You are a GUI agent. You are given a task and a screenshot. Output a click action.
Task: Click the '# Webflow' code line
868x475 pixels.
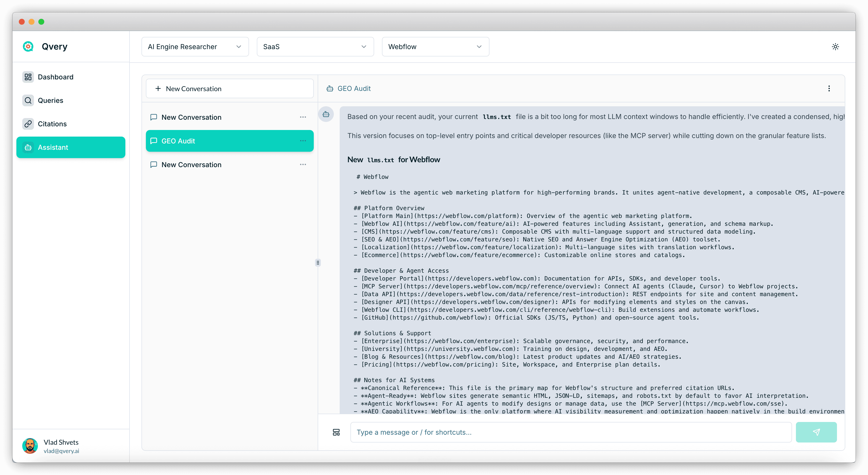pyautogui.click(x=372, y=177)
